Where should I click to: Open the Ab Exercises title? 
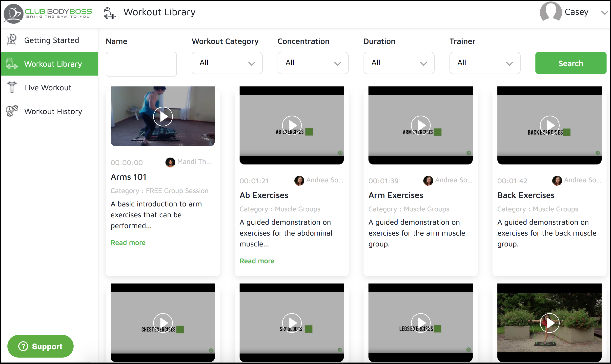[264, 195]
